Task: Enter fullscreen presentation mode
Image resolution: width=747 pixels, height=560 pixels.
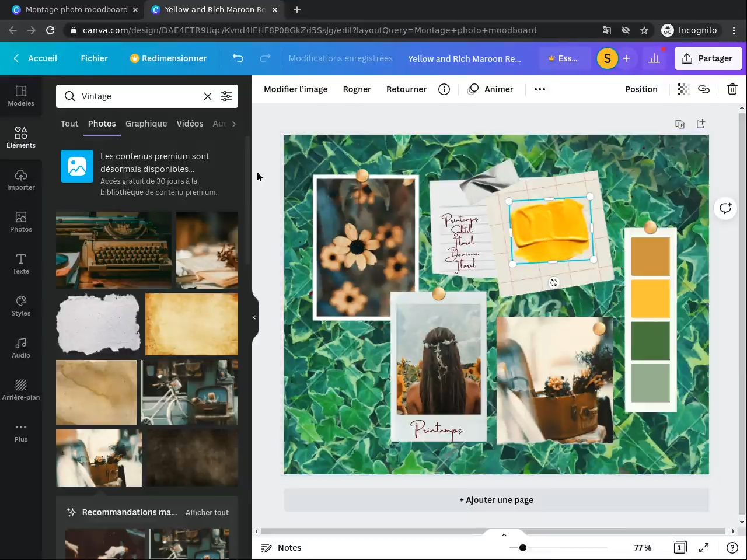Action: (x=704, y=548)
